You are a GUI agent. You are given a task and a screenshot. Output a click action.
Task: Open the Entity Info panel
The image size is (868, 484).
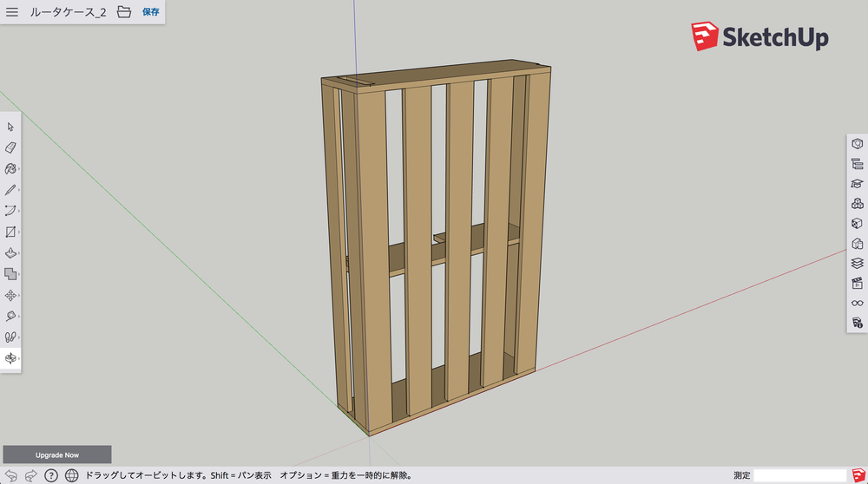tap(857, 144)
